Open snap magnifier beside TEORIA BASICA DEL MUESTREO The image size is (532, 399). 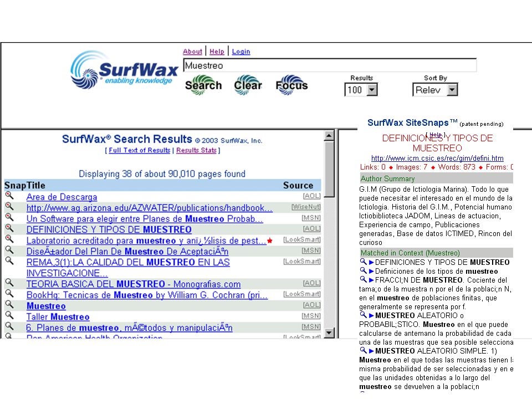[9, 283]
